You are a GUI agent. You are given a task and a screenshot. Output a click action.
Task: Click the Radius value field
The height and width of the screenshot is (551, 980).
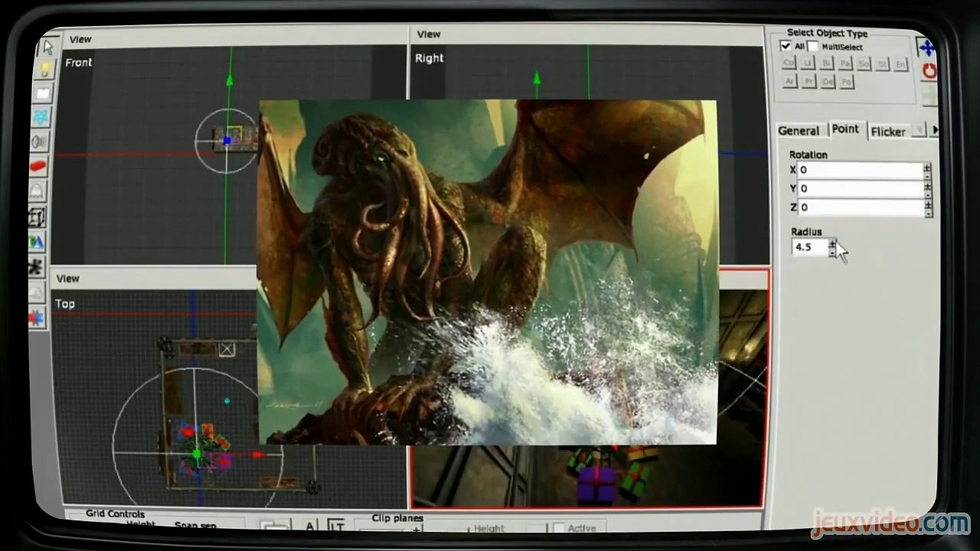coord(809,247)
